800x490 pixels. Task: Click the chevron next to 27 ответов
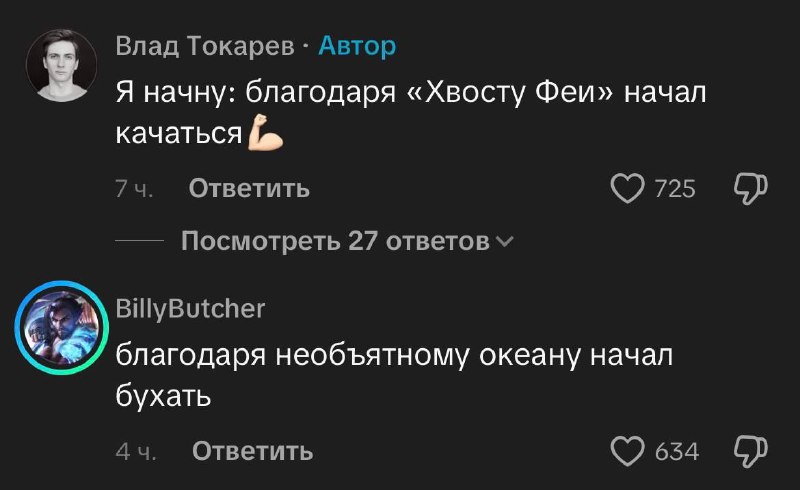click(504, 241)
